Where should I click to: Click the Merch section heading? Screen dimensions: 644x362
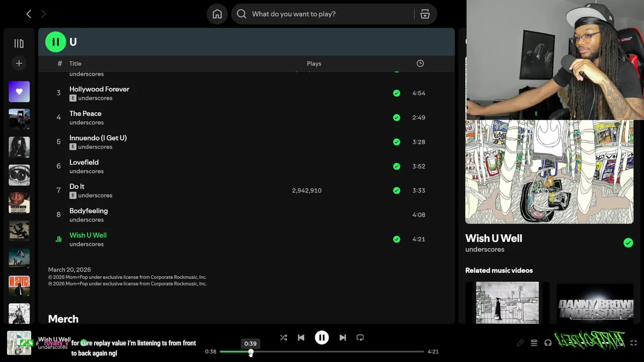click(63, 319)
